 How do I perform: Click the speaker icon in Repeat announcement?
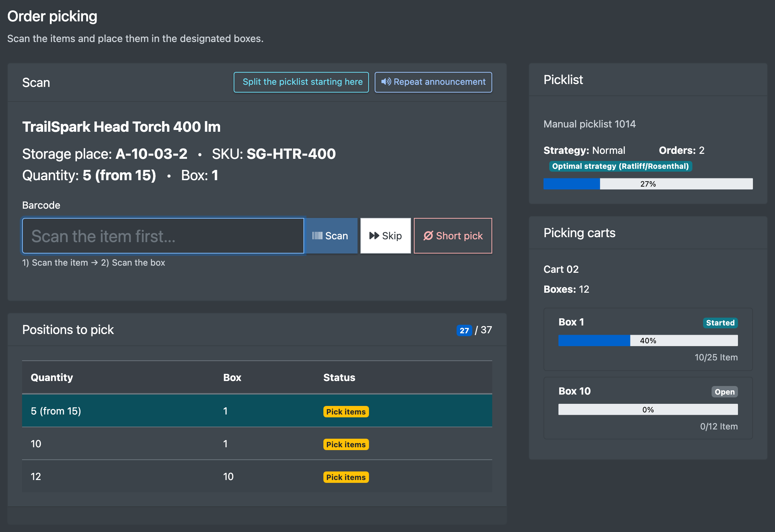point(386,82)
